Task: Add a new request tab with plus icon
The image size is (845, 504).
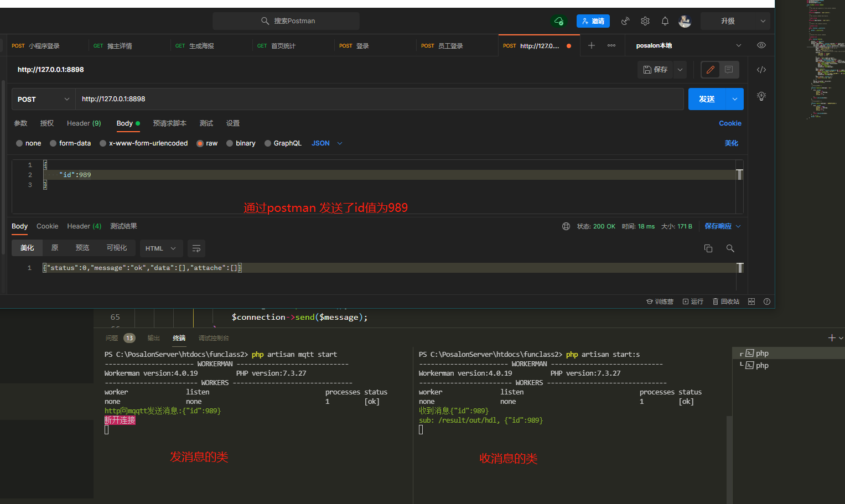Action: (592, 45)
